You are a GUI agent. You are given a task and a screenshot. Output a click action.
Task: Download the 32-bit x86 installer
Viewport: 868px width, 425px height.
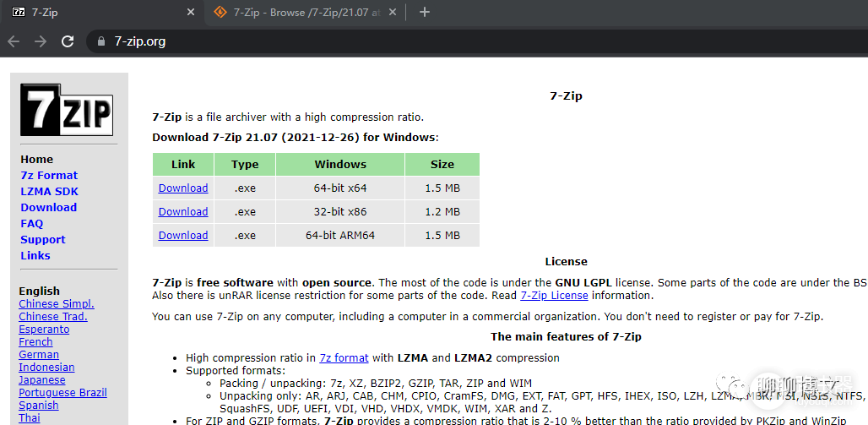click(183, 212)
